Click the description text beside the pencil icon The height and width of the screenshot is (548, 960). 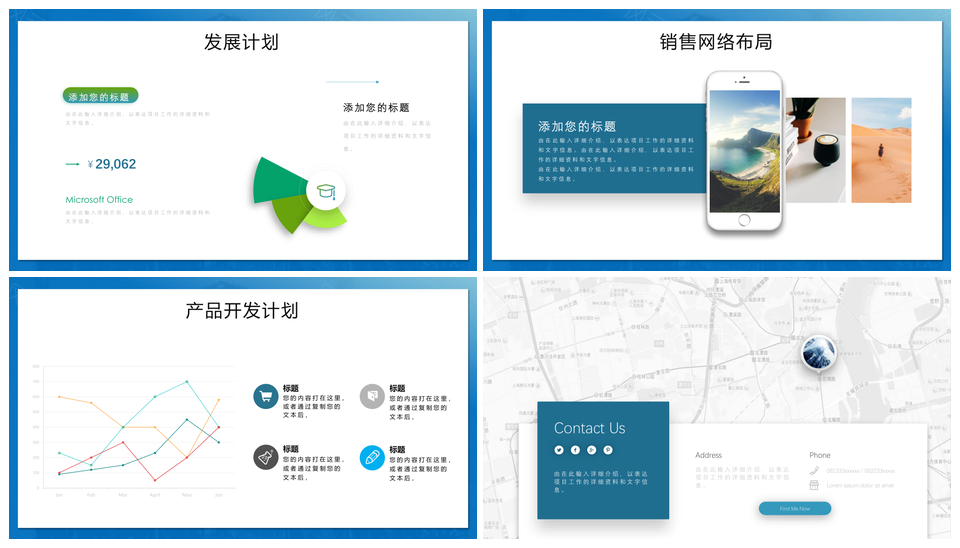coord(420,469)
